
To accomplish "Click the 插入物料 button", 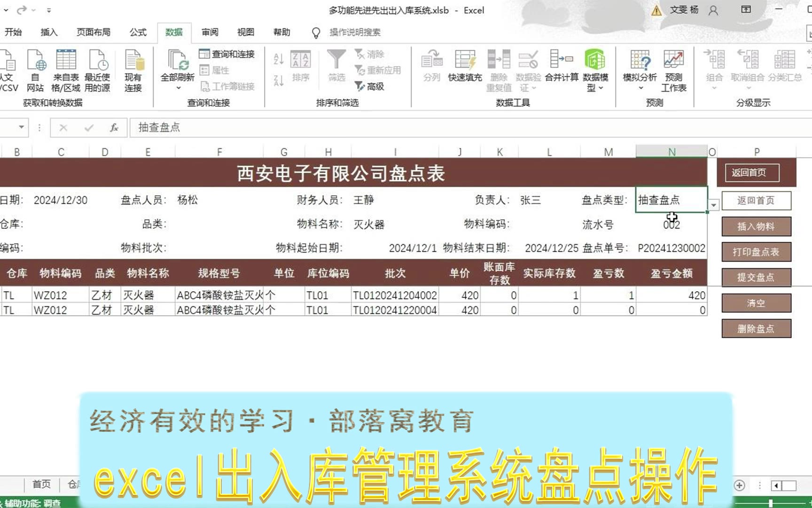I will 756,226.
